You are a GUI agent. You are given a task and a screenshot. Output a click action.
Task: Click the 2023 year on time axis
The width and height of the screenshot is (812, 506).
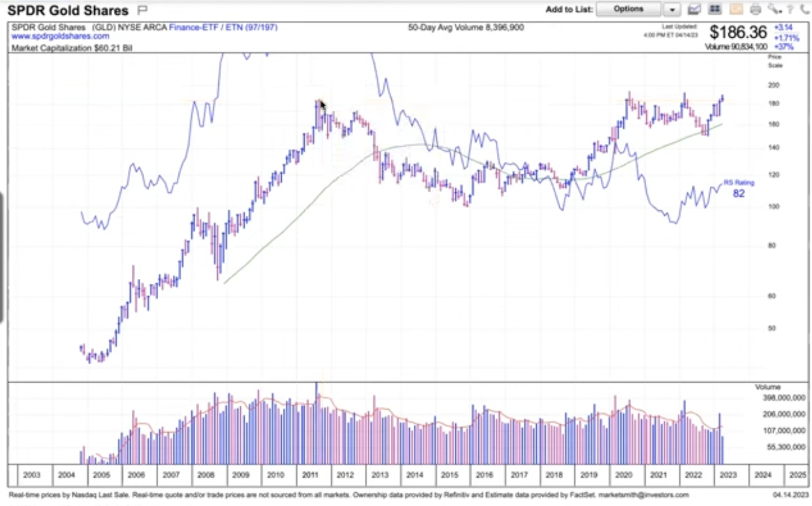point(728,475)
